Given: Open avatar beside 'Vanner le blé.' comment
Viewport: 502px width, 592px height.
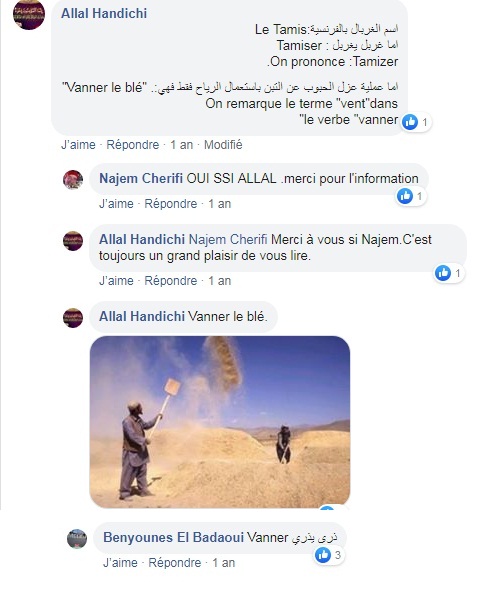Looking at the screenshot, I should coord(73,318).
